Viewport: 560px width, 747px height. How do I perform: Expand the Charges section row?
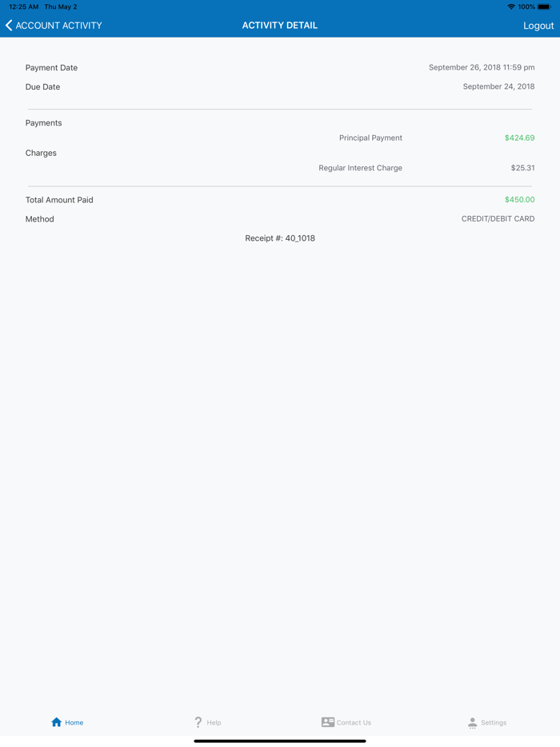click(x=41, y=153)
